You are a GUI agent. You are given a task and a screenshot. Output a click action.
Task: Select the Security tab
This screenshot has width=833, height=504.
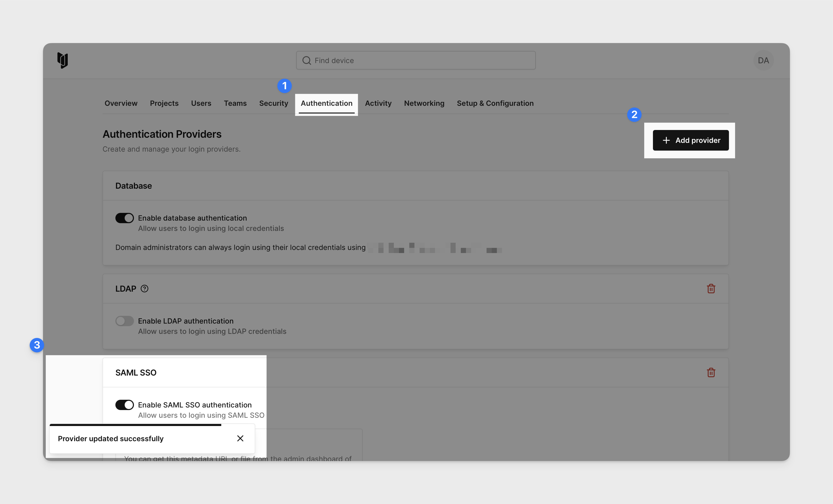point(274,103)
